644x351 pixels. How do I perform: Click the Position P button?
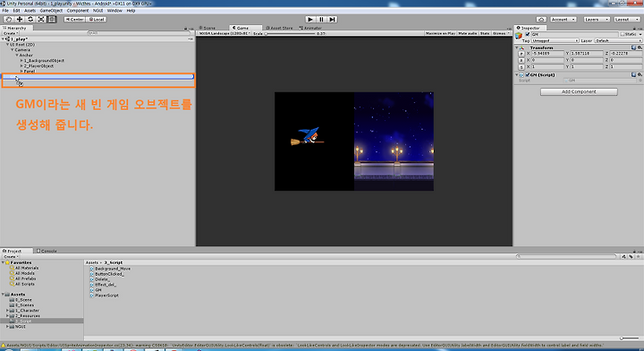tap(521, 54)
